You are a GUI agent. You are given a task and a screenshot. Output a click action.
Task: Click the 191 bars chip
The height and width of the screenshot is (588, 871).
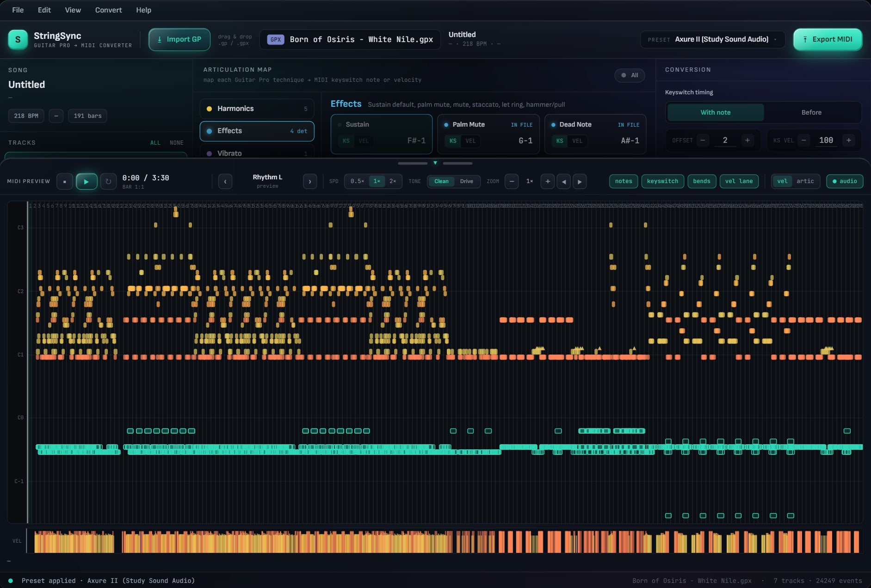pos(87,116)
